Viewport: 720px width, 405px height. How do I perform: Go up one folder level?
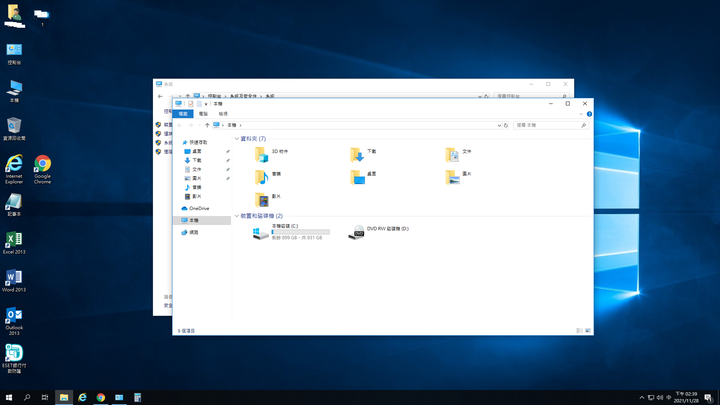click(x=207, y=125)
